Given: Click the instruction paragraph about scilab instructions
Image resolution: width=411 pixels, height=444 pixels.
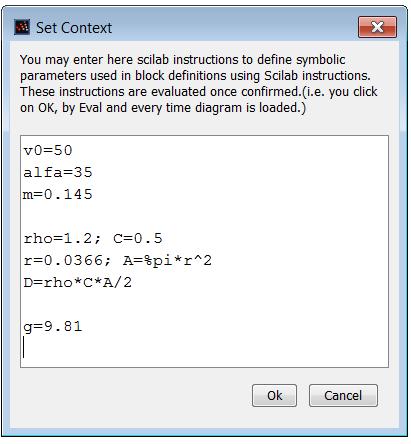Looking at the screenshot, I should tap(199, 84).
